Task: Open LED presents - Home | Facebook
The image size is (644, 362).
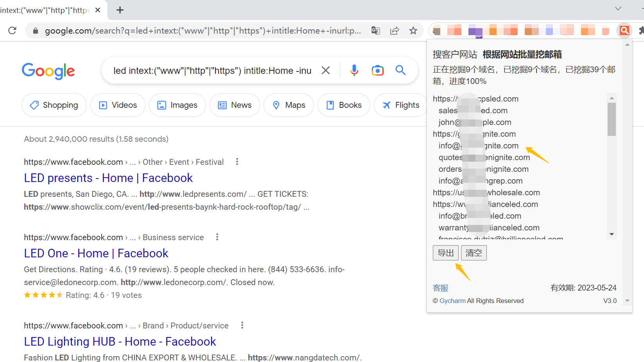Action: pyautogui.click(x=108, y=178)
